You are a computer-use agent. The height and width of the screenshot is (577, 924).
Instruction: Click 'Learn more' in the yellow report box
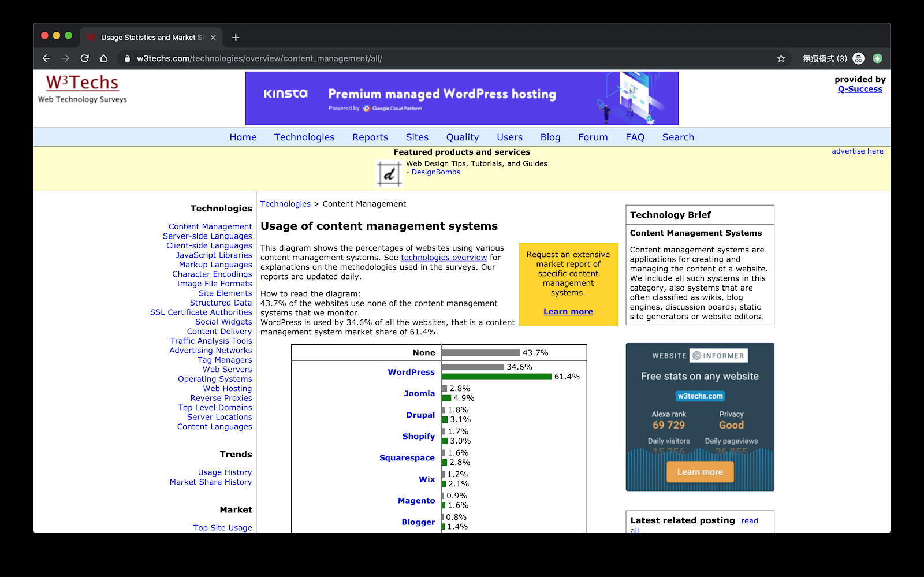click(x=568, y=311)
